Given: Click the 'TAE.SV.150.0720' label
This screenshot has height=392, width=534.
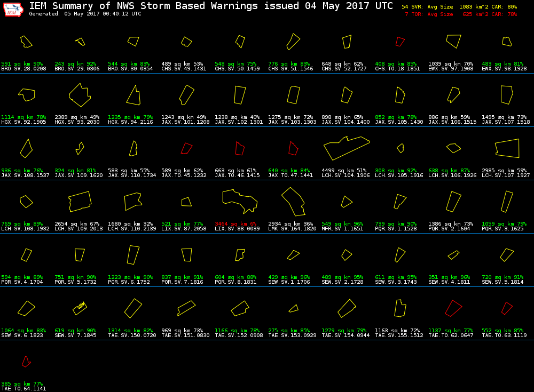Looking at the screenshot, I should [132, 335].
